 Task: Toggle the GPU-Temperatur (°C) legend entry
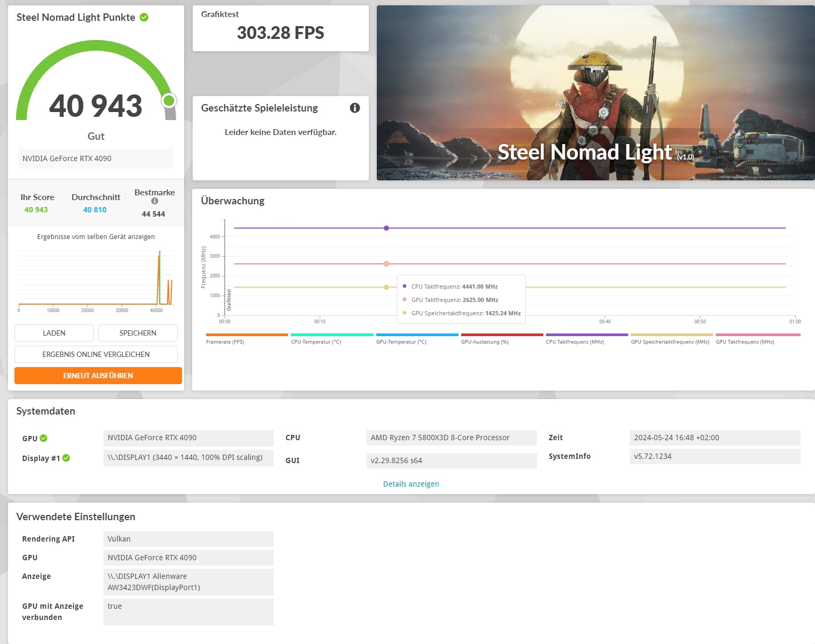[417, 339]
